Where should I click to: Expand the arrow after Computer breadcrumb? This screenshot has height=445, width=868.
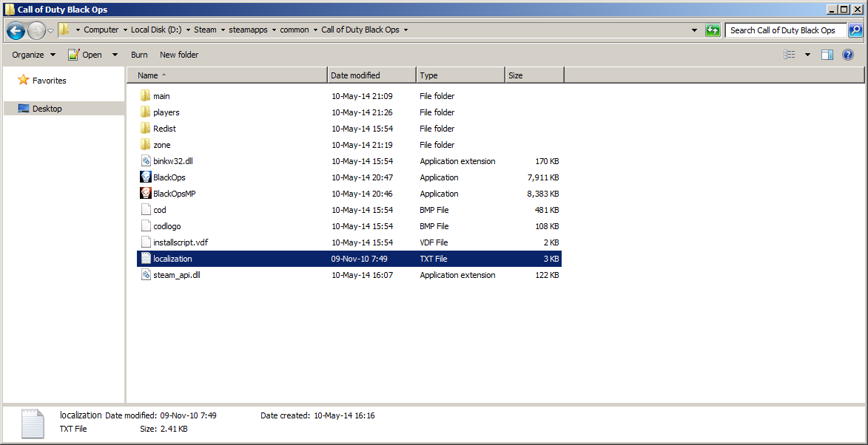tap(125, 30)
